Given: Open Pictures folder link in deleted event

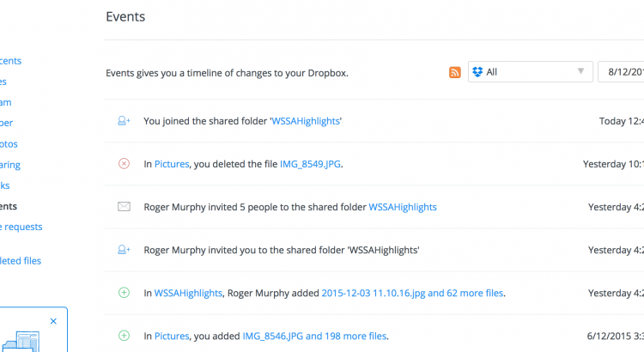Looking at the screenshot, I should tap(171, 164).
